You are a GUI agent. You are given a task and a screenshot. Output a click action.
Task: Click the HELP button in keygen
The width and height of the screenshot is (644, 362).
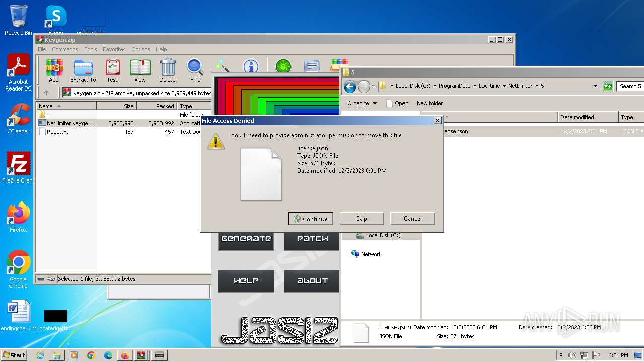coord(246,281)
